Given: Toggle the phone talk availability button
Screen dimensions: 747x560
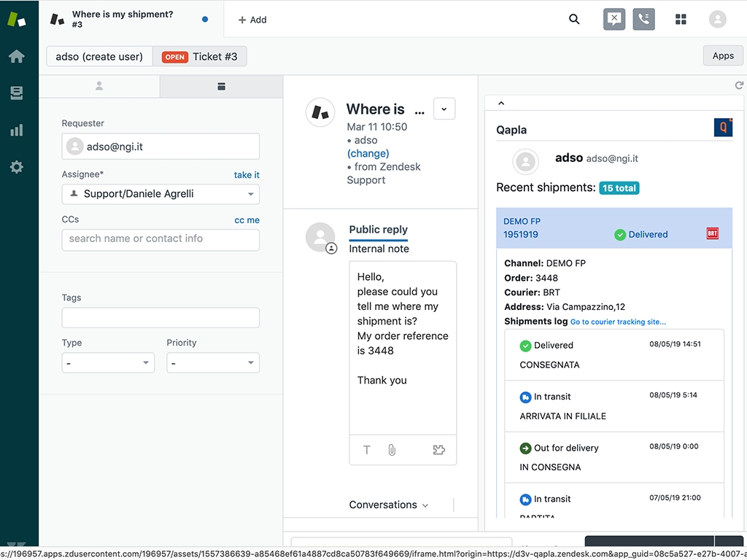Looking at the screenshot, I should (x=643, y=20).
